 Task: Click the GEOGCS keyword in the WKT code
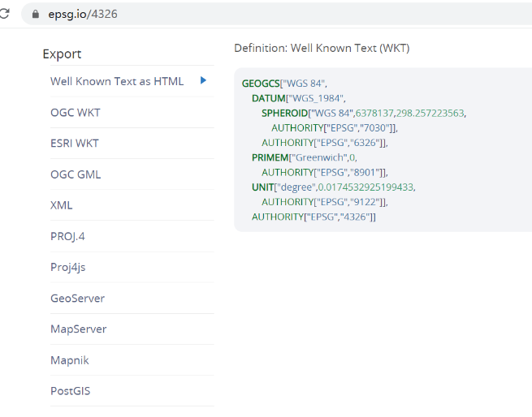pos(261,84)
